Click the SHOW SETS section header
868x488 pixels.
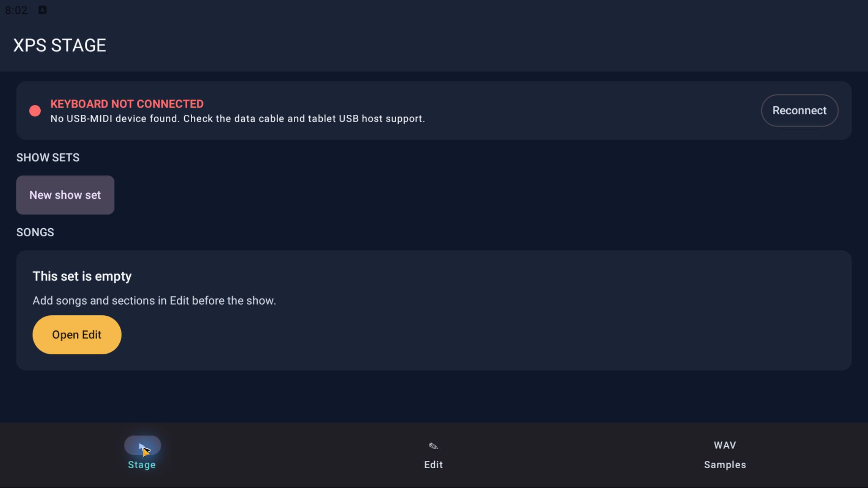click(x=48, y=157)
